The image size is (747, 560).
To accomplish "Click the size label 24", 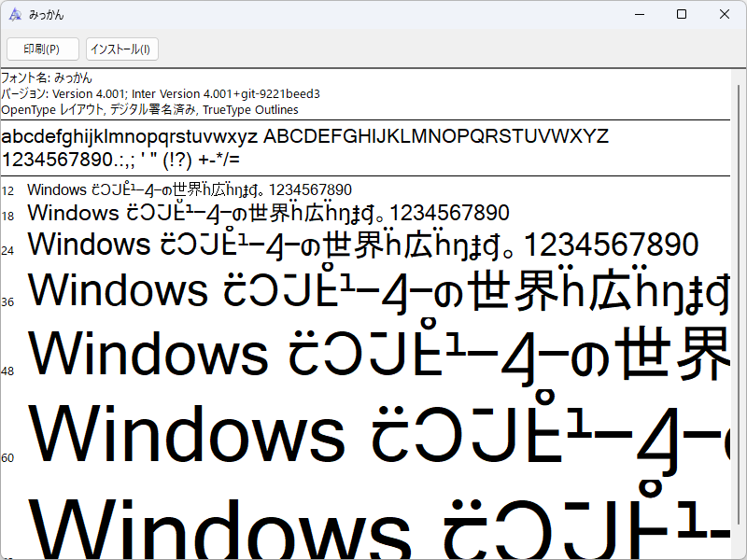I will (x=7, y=251).
